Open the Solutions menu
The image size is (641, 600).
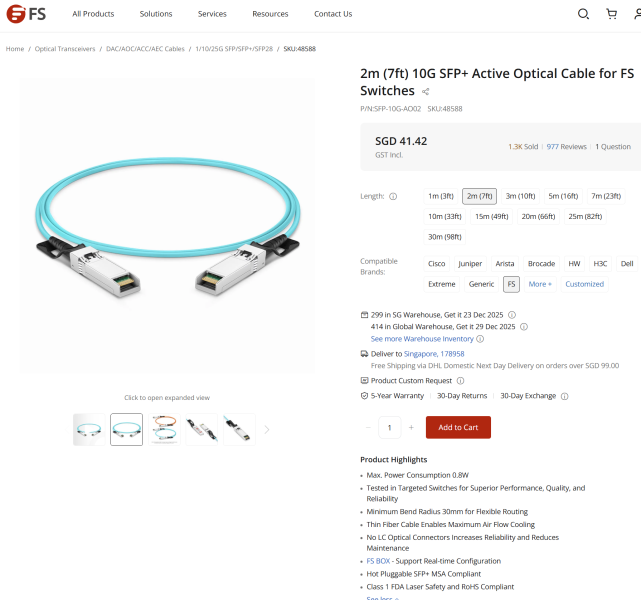tap(156, 14)
